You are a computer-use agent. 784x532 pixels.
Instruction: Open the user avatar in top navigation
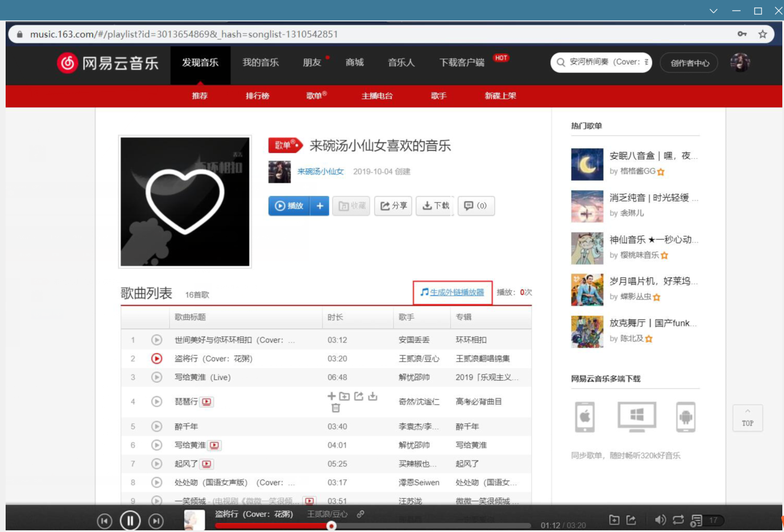(740, 62)
